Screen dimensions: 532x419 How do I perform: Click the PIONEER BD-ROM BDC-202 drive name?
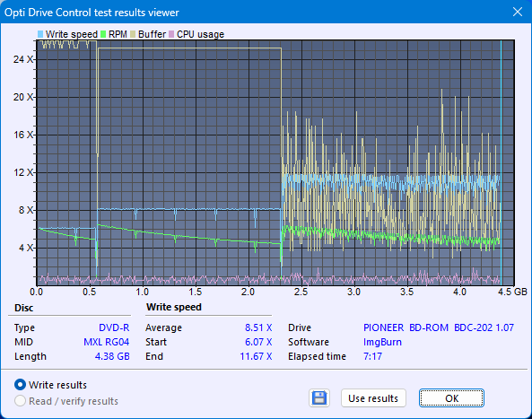[439, 327]
